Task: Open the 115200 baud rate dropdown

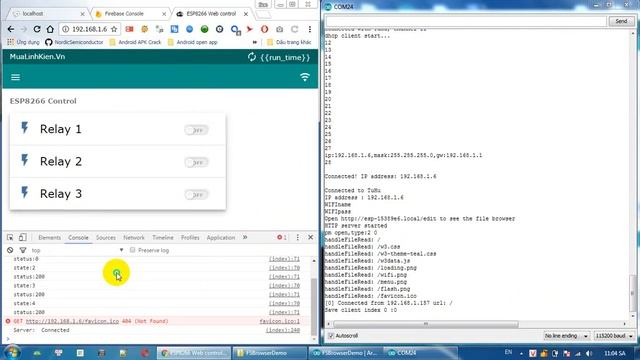Action: point(614,336)
